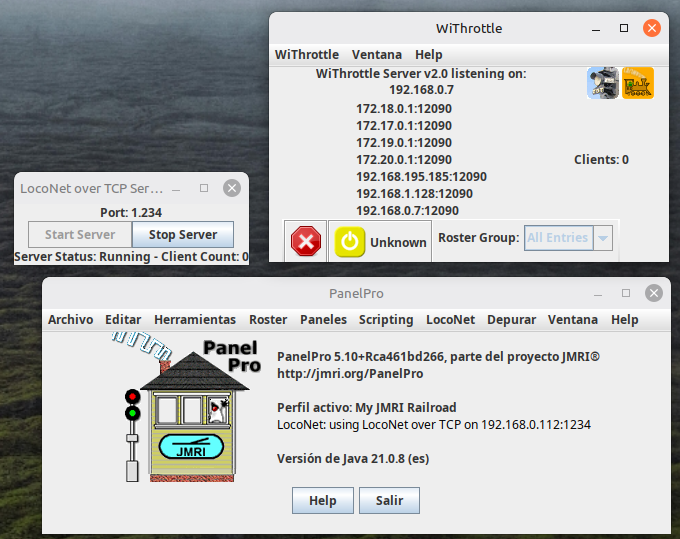Open the LocoNet menu in PanelPro
The width and height of the screenshot is (680, 539).
pos(450,320)
